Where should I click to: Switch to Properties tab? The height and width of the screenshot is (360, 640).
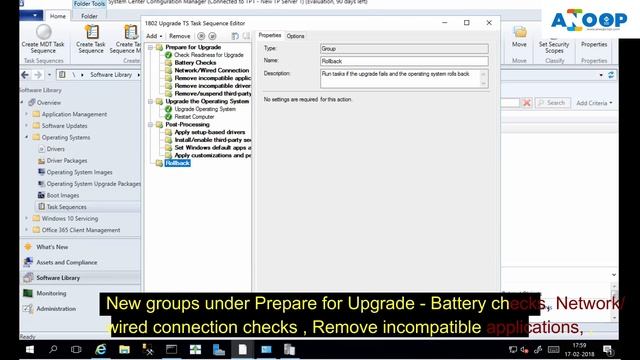pos(269,36)
